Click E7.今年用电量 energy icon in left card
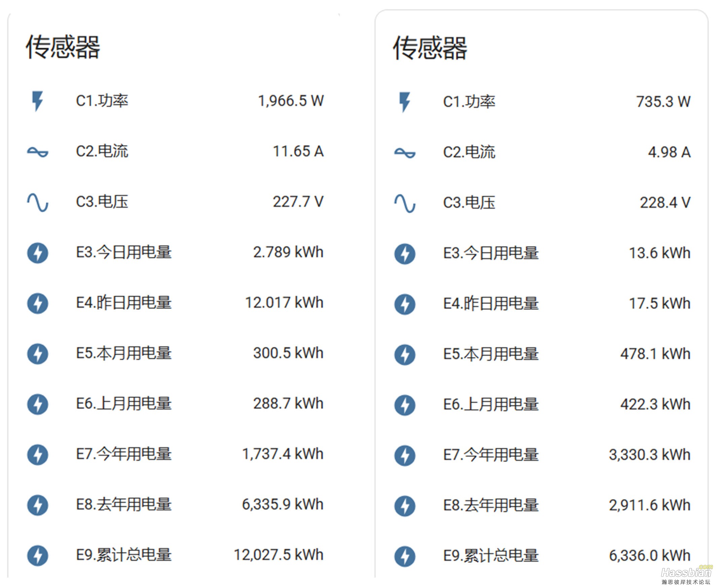 38,455
